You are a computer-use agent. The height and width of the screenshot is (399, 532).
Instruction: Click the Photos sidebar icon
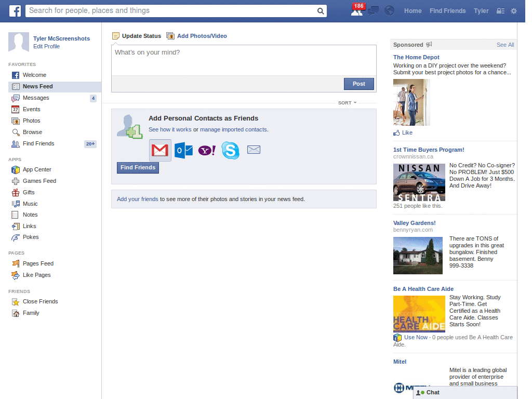[x=16, y=121]
